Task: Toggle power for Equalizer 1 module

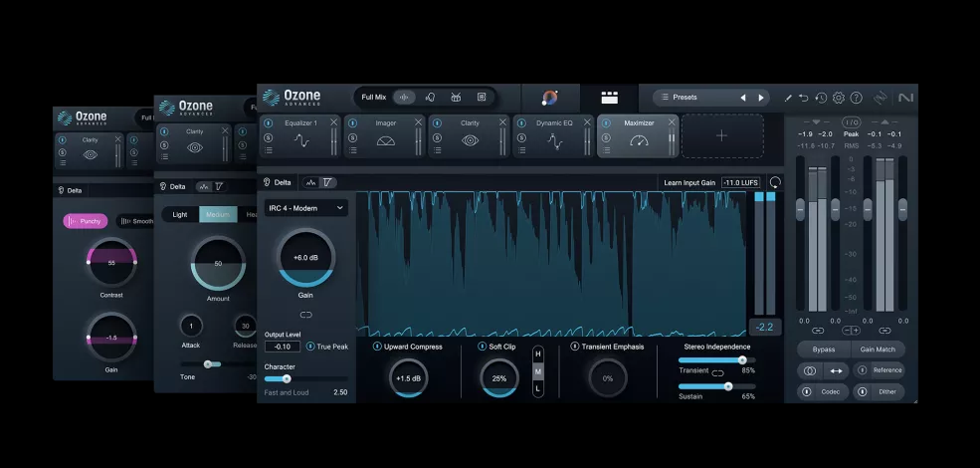Action: 268,123
